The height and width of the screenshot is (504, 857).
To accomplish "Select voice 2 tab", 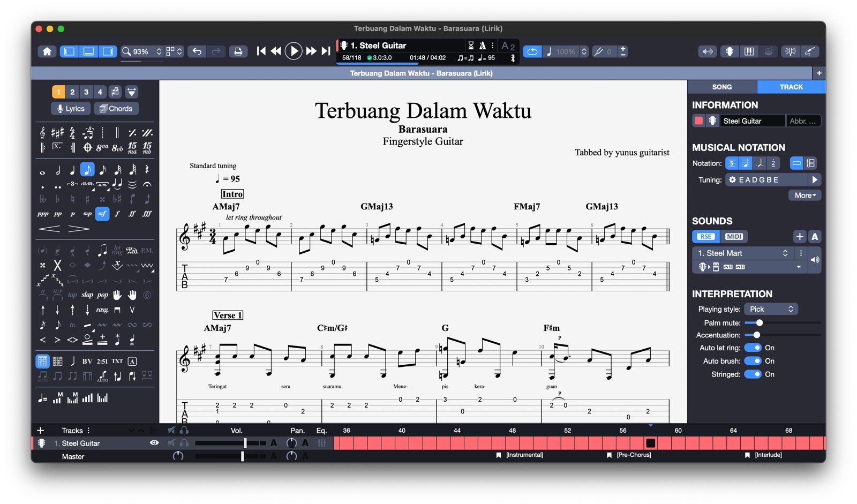I will pos(72,92).
